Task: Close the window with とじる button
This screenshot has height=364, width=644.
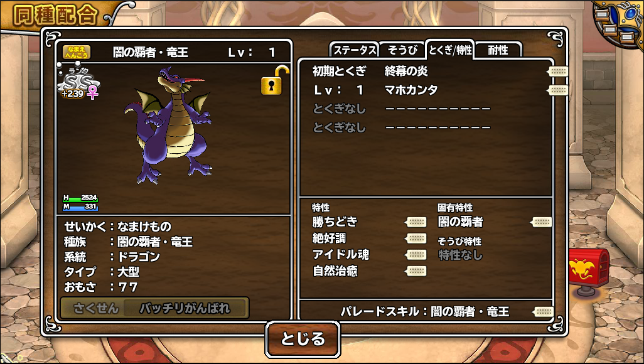Action: (x=303, y=340)
